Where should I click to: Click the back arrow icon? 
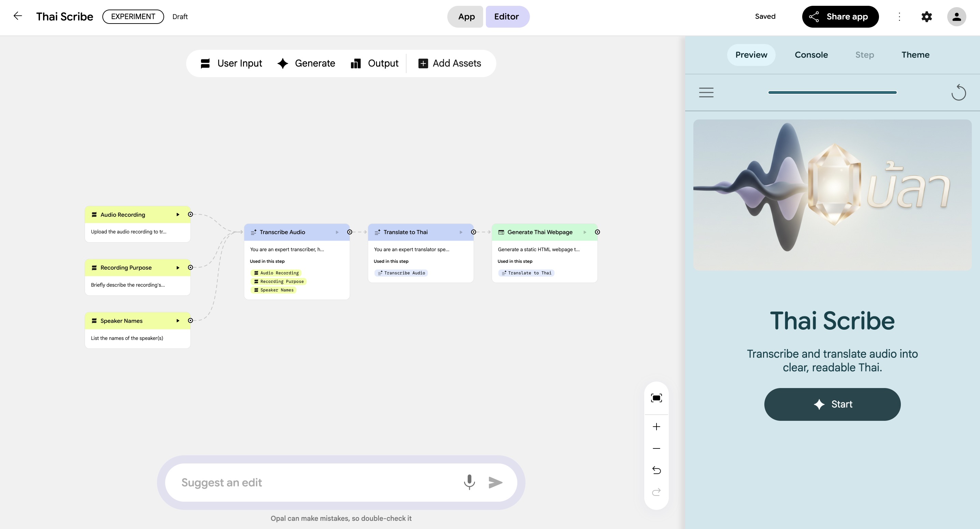coord(17,16)
